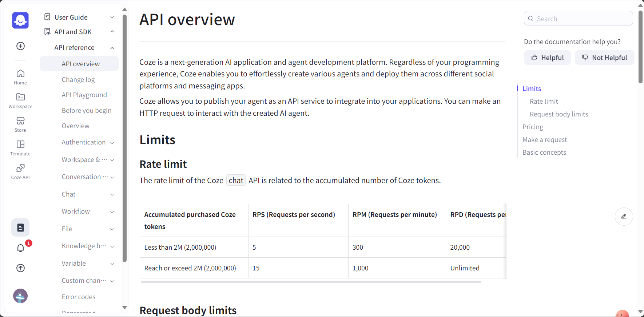Click the documentation page icon
This screenshot has width=644, height=317.
20,228
